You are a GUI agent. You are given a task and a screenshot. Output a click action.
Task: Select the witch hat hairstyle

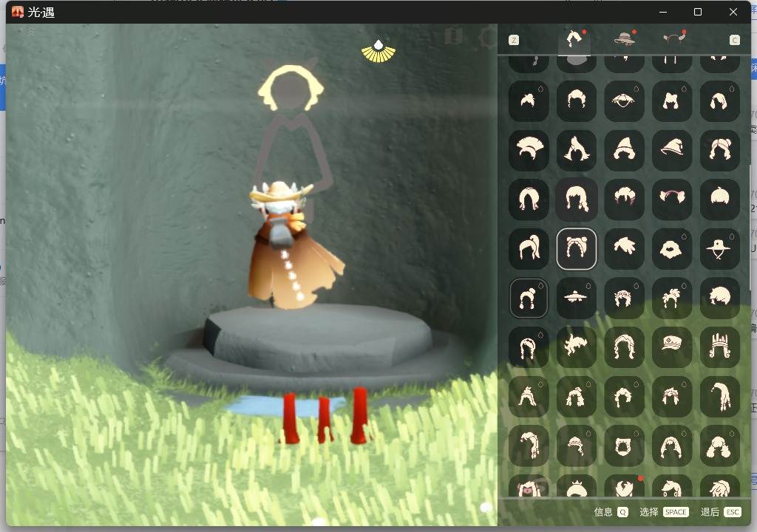point(671,150)
